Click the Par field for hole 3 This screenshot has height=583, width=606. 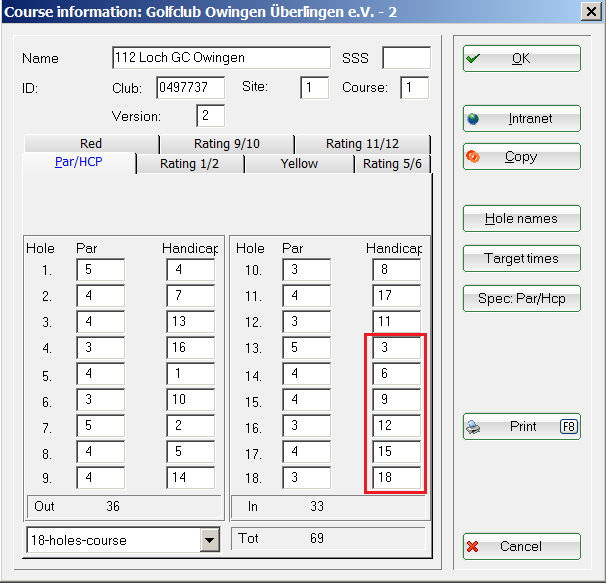101,322
